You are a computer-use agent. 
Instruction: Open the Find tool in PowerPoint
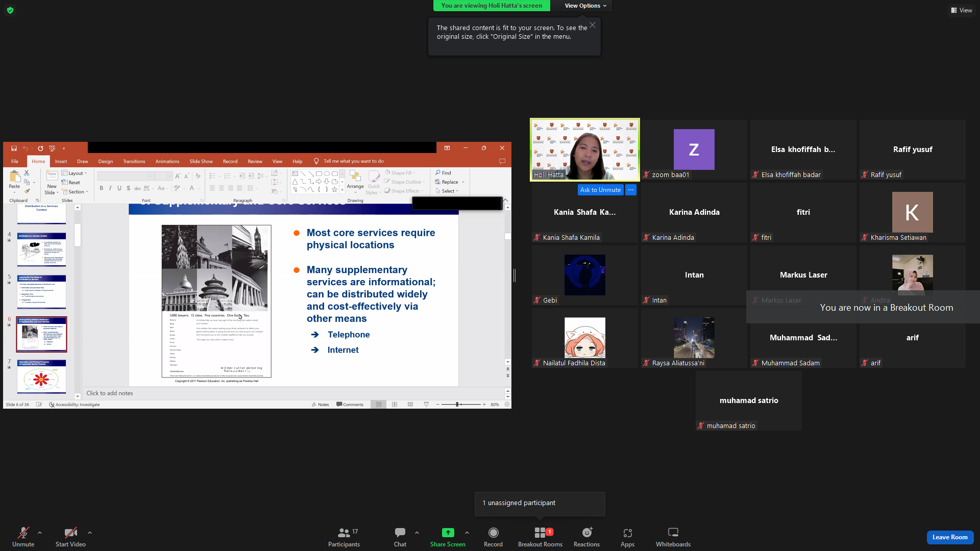(443, 173)
